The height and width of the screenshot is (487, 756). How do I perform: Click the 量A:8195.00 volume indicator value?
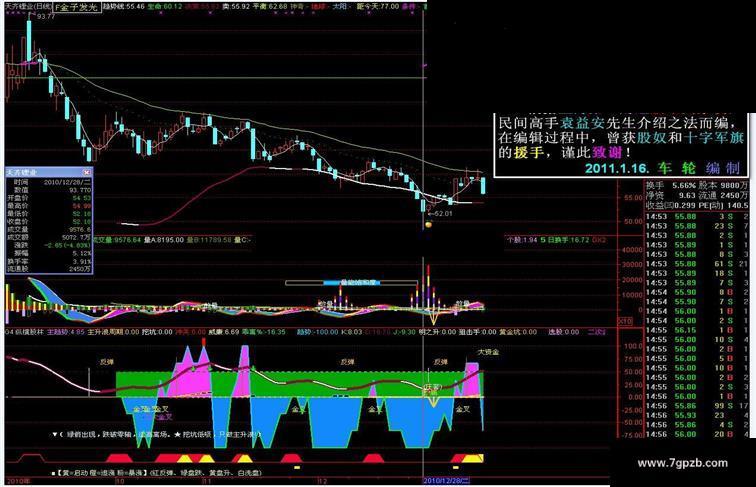[x=164, y=240]
